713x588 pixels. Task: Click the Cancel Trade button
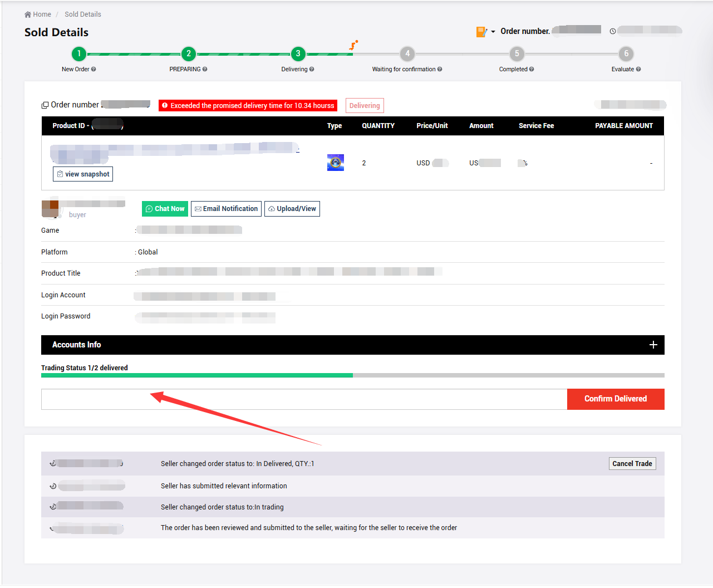click(x=632, y=464)
